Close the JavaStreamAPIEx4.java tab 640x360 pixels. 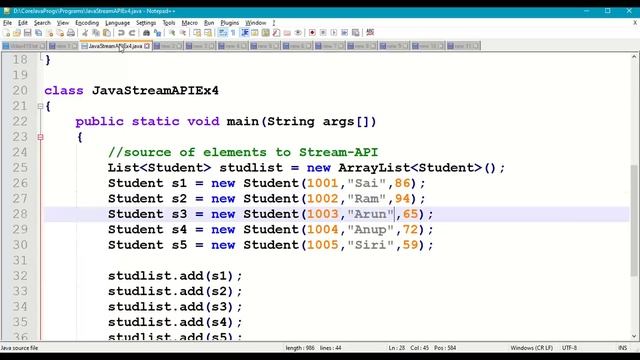click(x=147, y=46)
